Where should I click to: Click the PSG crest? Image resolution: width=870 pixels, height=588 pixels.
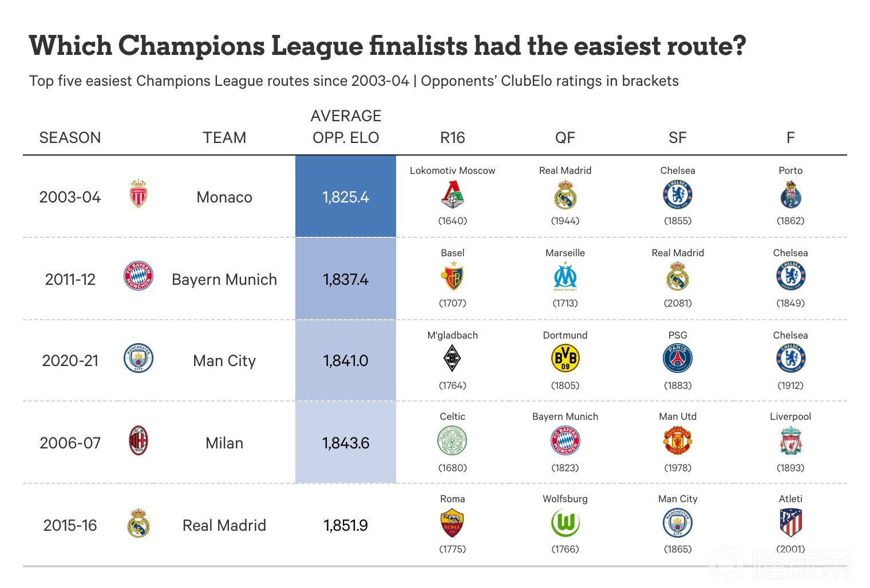[x=678, y=359]
